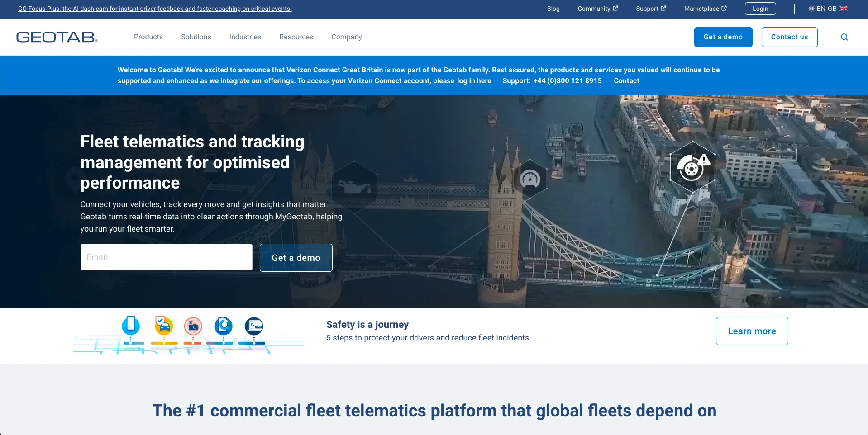
Task: Open the Solutions menu
Action: click(196, 37)
